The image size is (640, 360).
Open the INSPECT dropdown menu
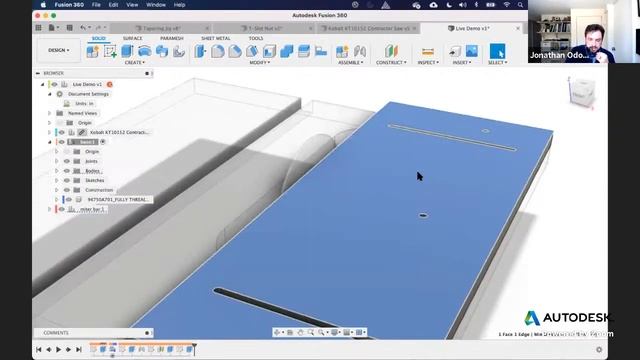pos(428,62)
